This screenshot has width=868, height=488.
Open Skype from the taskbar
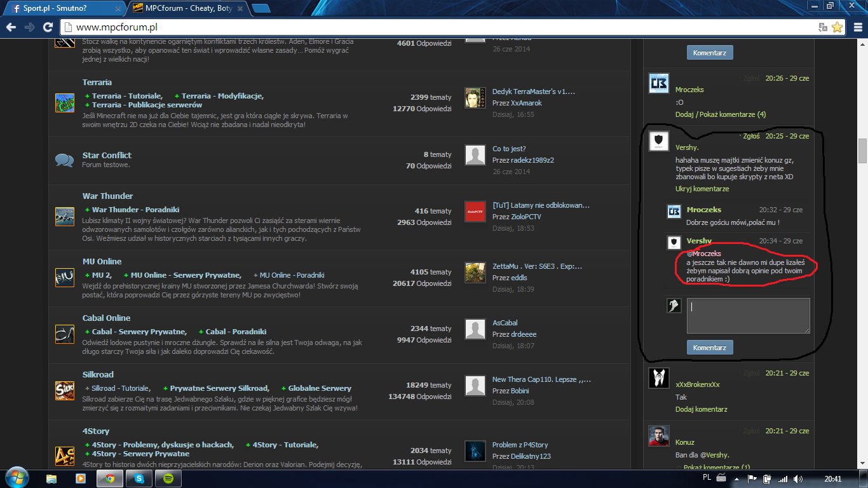(140, 478)
